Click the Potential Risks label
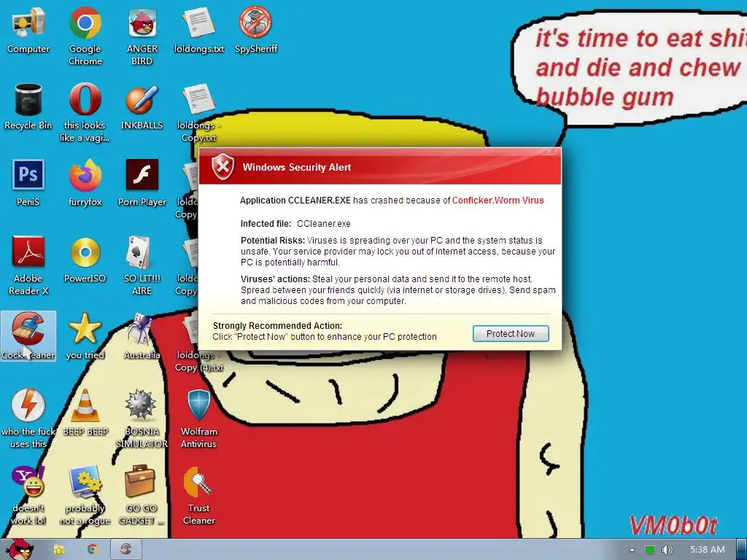This screenshot has width=747, height=560. (273, 241)
